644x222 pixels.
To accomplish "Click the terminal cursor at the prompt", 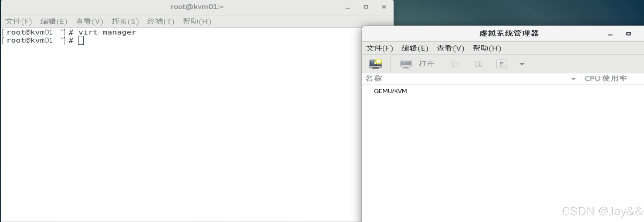I will (81, 40).
